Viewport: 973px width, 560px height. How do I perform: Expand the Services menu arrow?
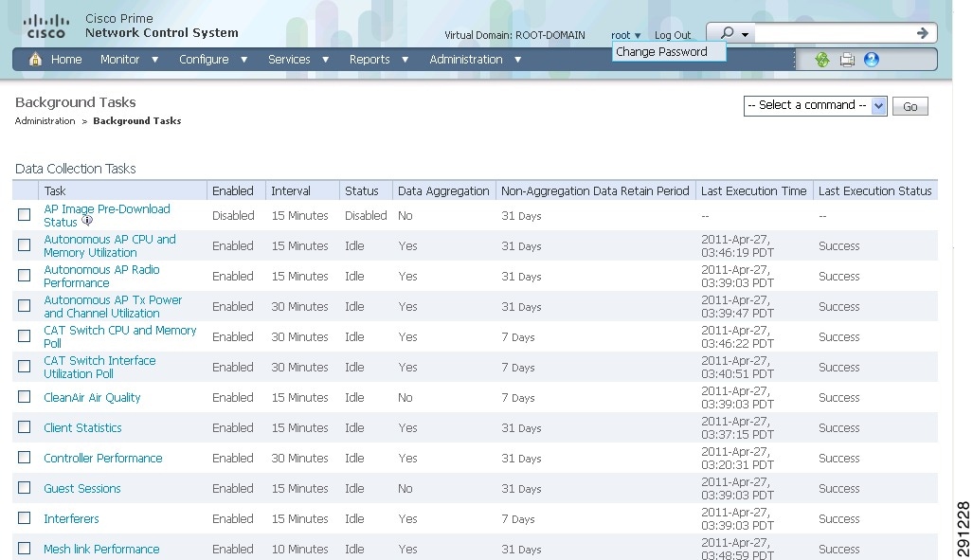pos(325,60)
